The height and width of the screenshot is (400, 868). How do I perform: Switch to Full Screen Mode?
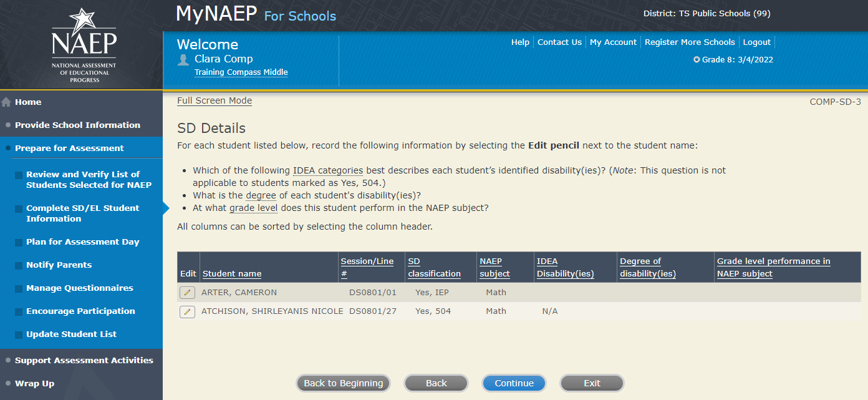point(215,100)
